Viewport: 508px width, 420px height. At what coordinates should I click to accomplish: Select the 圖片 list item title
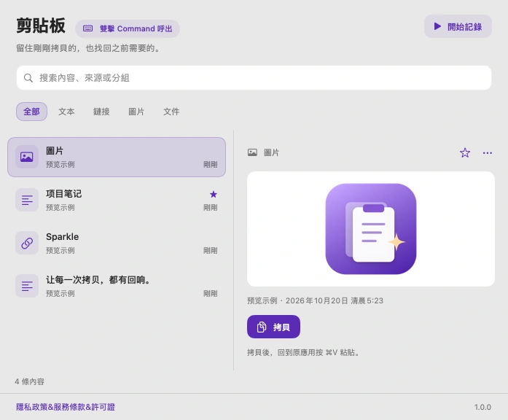tap(55, 151)
